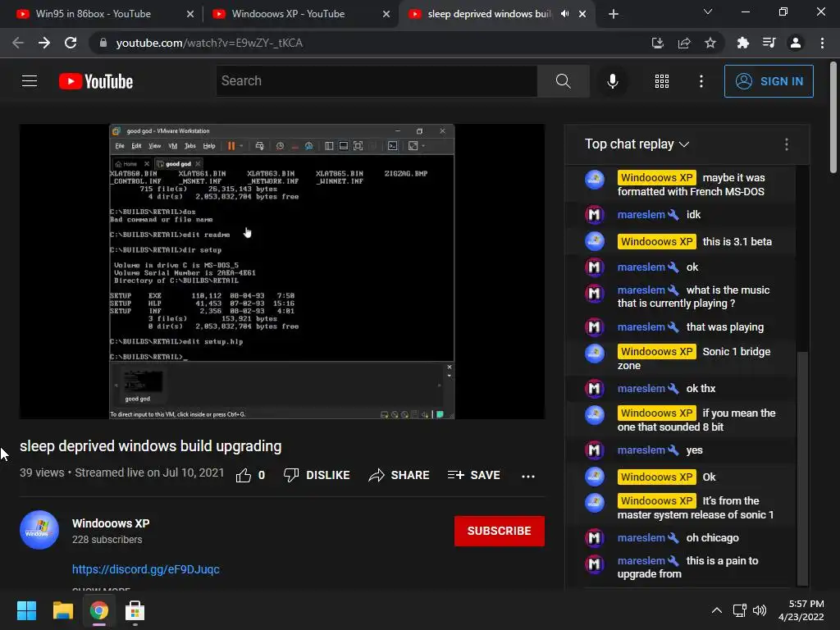This screenshot has height=630, width=840.
Task: Open the discord.gg invite link
Action: coord(146,569)
